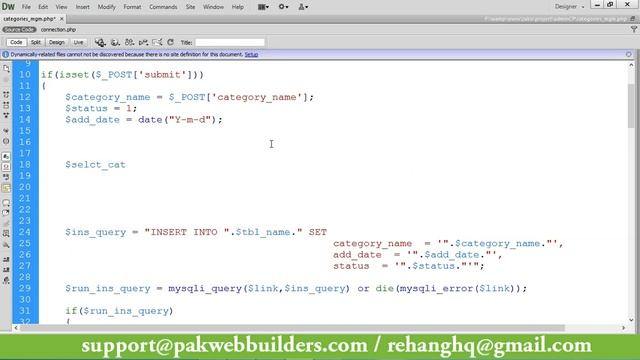Click the Check Browser Compatibility icon

coord(157,42)
